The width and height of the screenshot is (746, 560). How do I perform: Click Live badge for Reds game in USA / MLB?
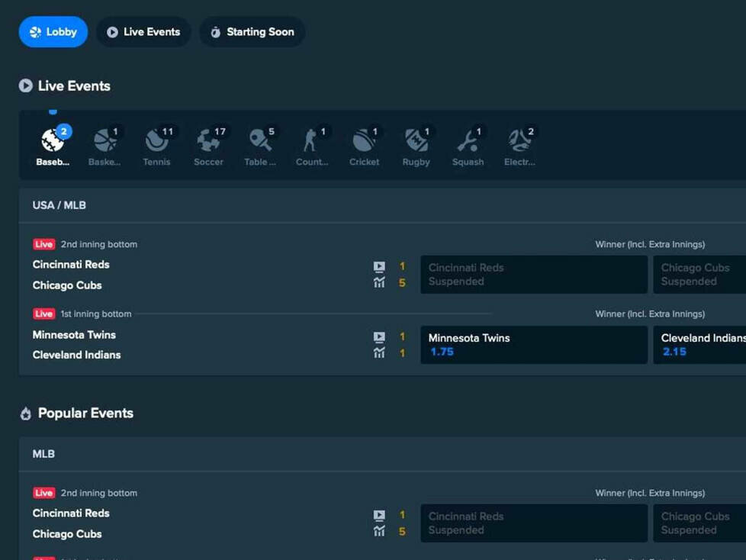point(43,244)
